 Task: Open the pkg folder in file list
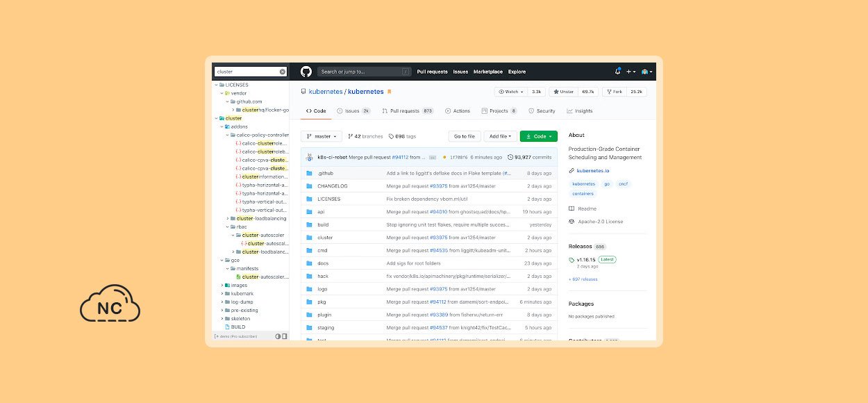(x=322, y=302)
